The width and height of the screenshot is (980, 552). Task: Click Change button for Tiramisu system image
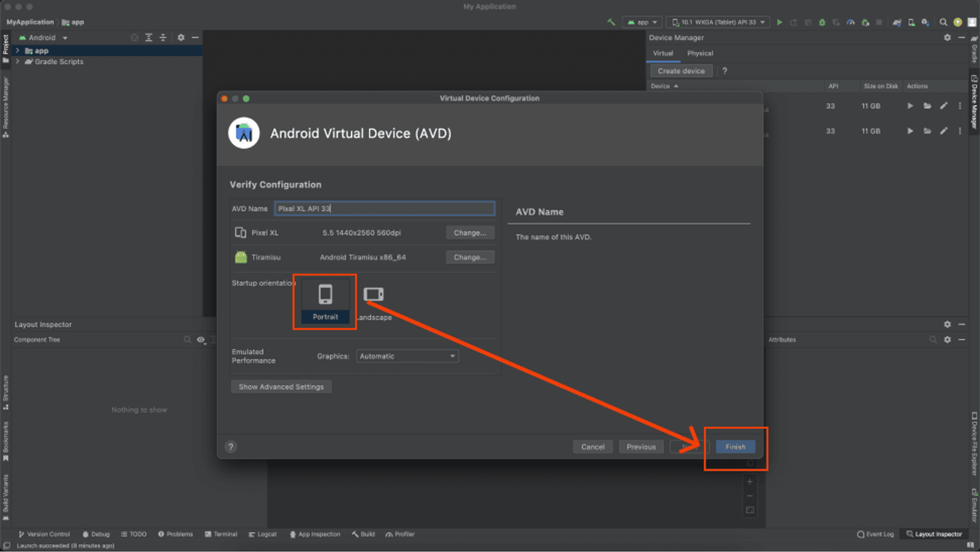[x=470, y=257]
